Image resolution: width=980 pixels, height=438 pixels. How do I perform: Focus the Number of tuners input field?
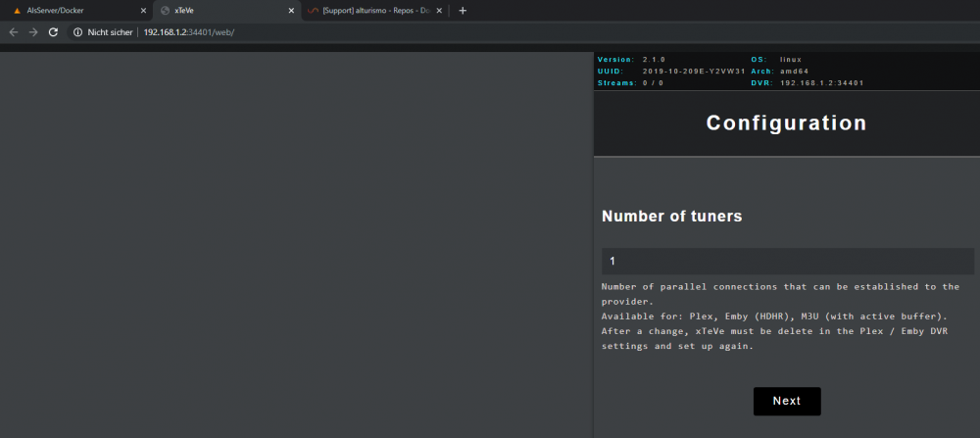click(x=788, y=262)
